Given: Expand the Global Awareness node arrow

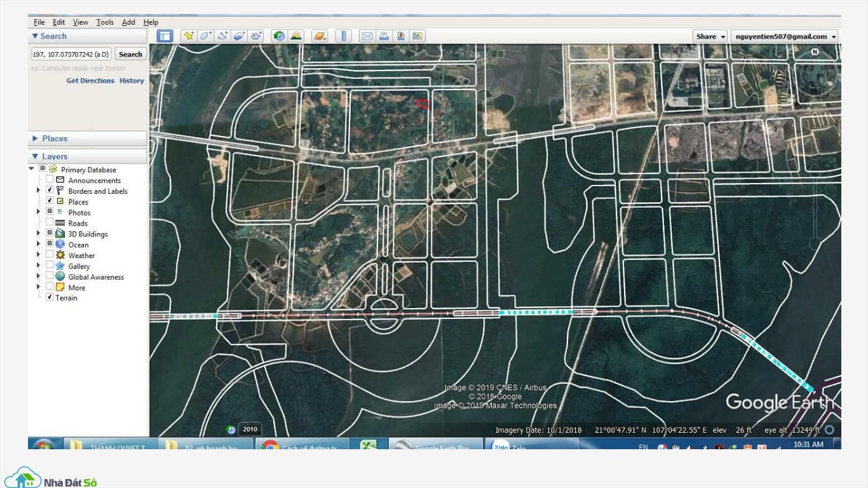Looking at the screenshot, I should [39, 276].
